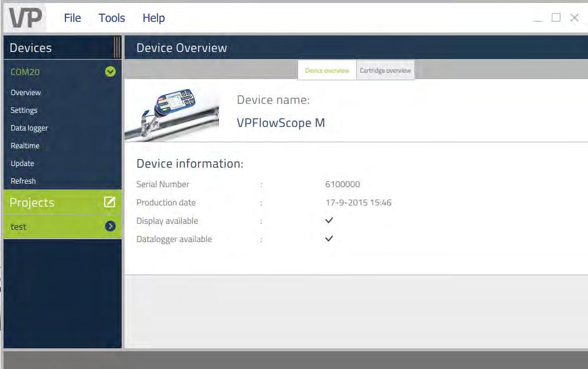
Task: Open the Help menu
Action: point(153,18)
